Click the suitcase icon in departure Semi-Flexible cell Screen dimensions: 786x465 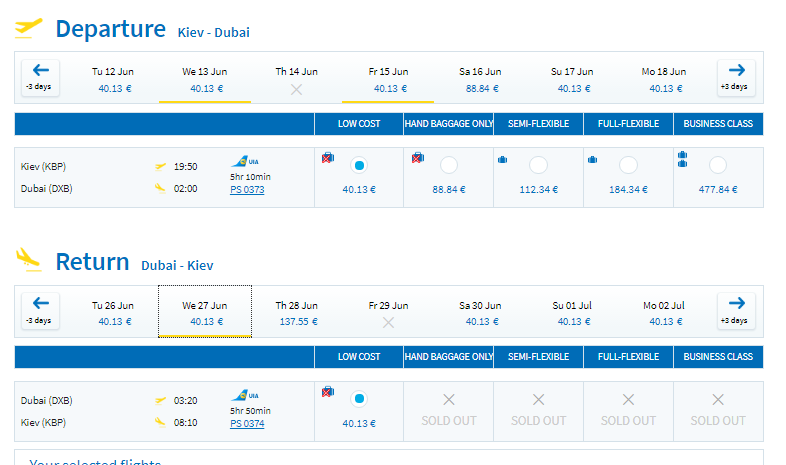[502, 160]
